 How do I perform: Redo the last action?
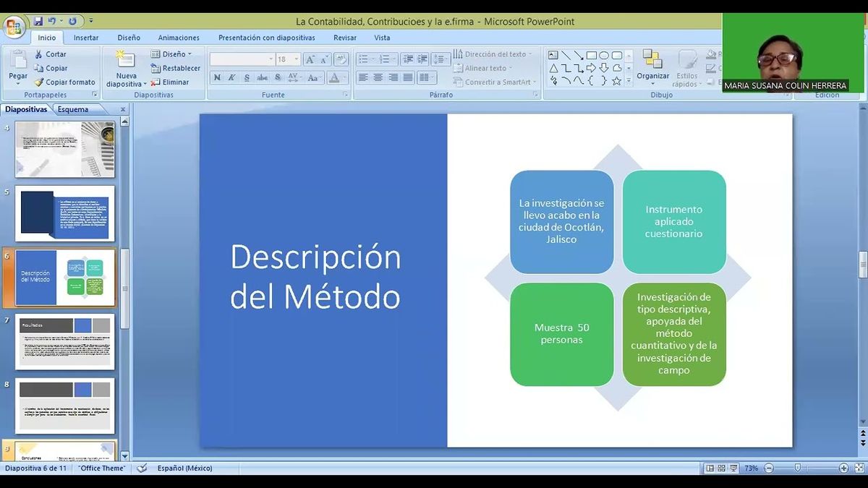tap(72, 21)
